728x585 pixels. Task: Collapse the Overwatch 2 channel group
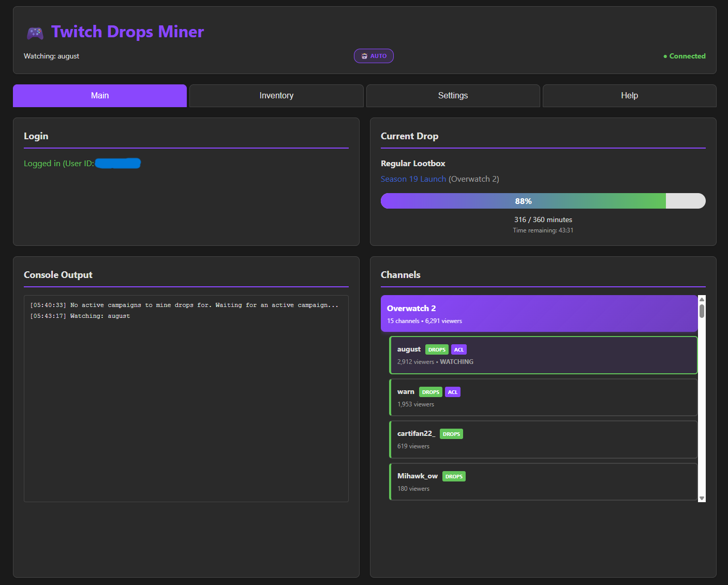(539, 314)
